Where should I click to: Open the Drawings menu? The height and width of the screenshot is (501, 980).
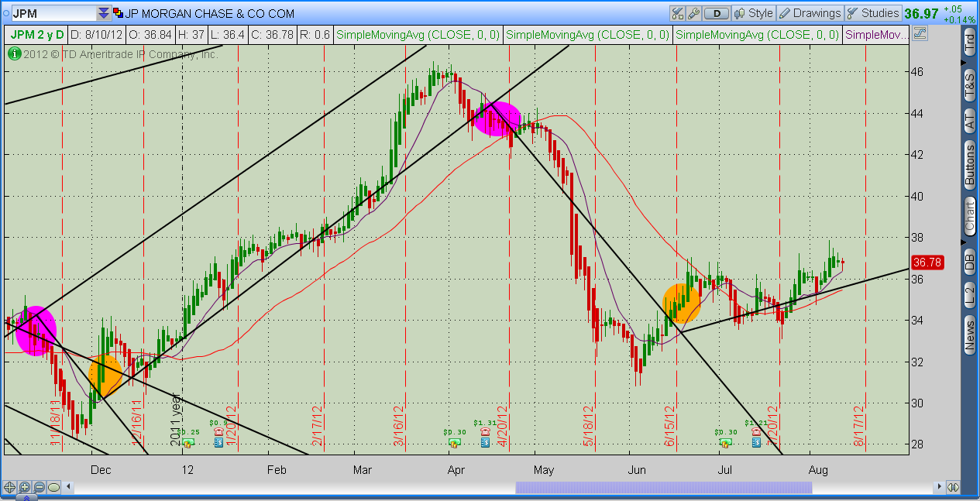pos(810,13)
